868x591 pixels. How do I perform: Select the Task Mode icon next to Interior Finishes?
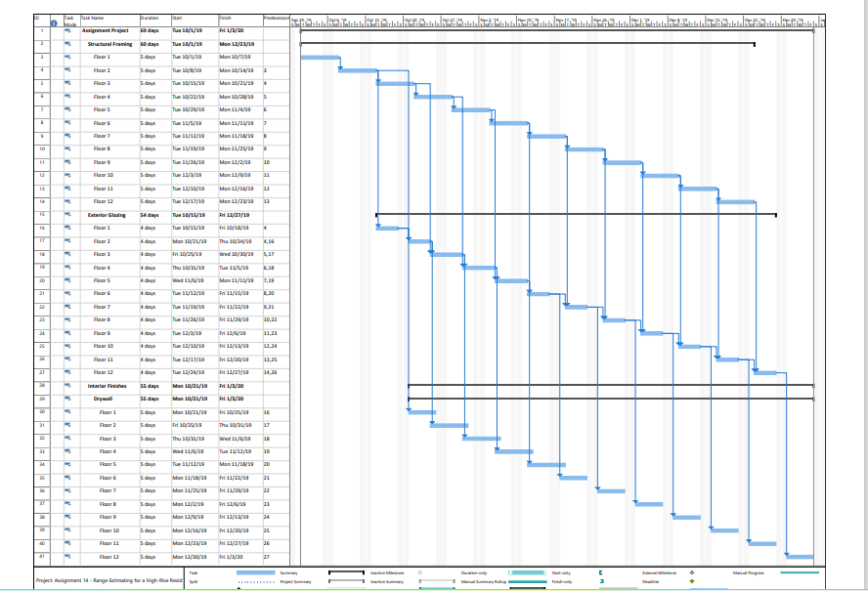coord(68,386)
